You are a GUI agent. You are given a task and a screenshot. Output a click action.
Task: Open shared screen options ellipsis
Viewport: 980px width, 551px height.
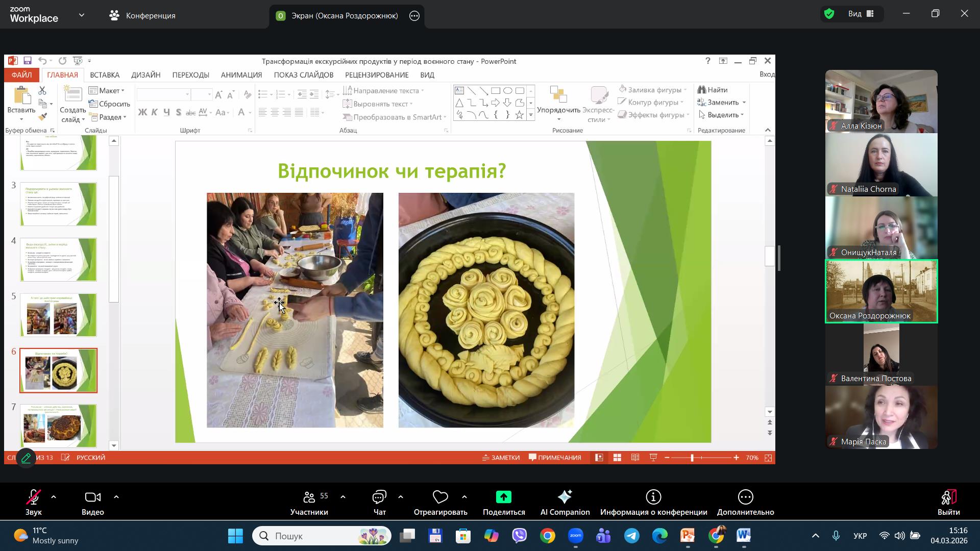point(414,16)
